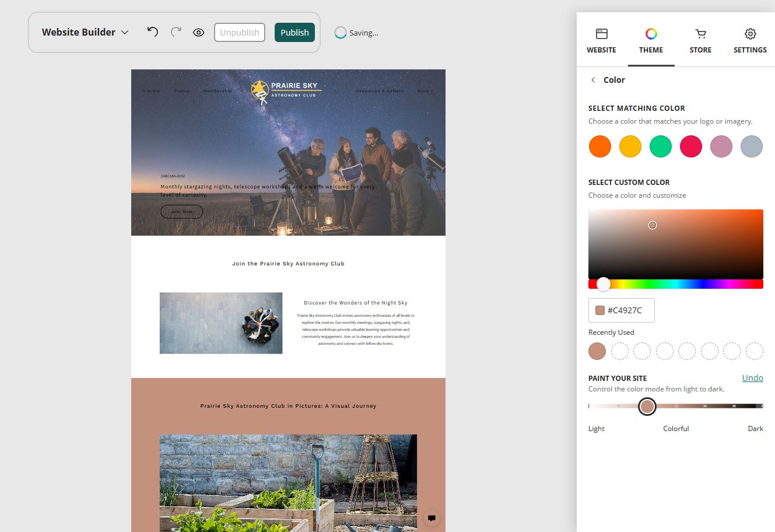
Task: Click 'Discover the Wonders of the Night Sky' heading
Action: pos(356,303)
